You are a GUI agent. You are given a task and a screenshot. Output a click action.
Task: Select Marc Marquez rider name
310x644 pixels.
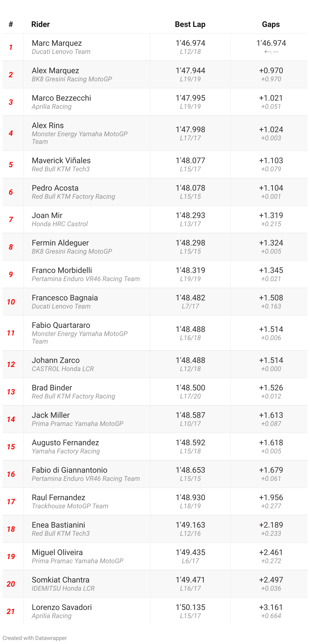pyautogui.click(x=57, y=43)
